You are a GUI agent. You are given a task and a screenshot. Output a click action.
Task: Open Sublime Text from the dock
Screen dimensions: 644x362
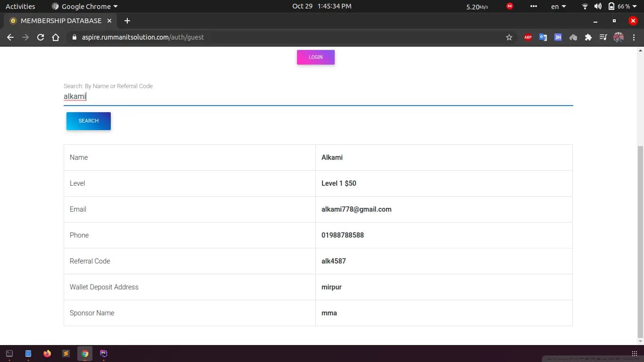66,354
